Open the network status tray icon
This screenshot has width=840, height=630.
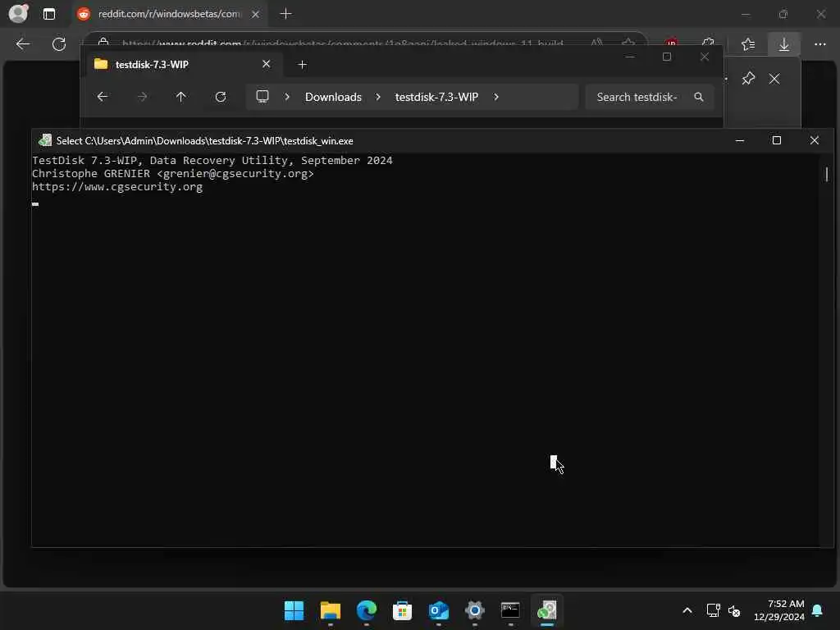(x=713, y=610)
